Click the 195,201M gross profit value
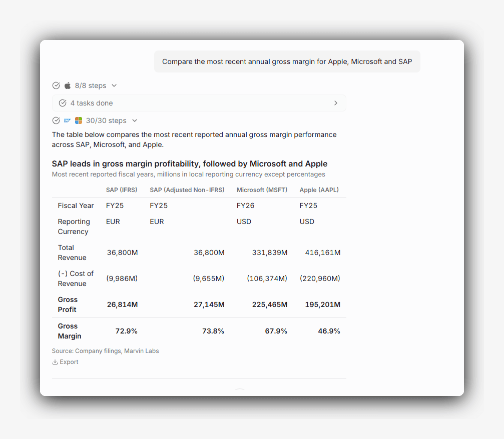504x439 pixels. pyautogui.click(x=323, y=304)
